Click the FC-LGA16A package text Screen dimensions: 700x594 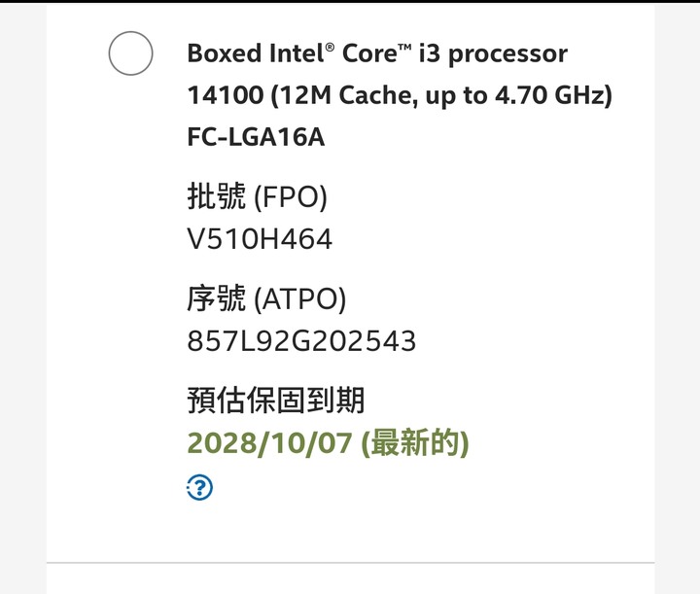click(256, 136)
